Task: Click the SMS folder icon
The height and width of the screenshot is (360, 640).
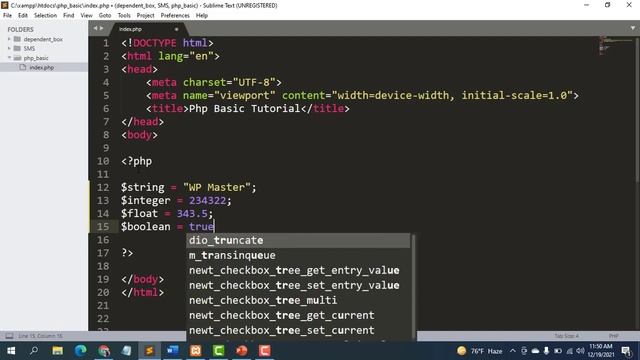Action: tap(17, 48)
